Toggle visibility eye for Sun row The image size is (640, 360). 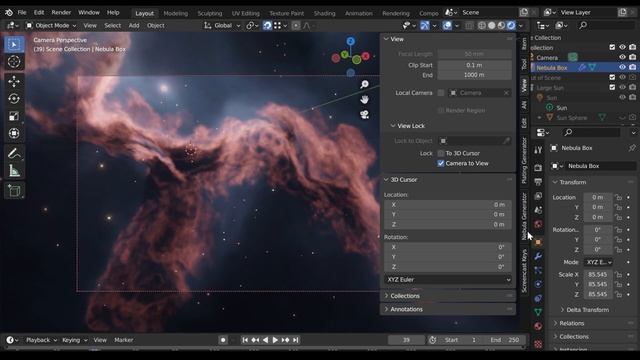point(622,98)
